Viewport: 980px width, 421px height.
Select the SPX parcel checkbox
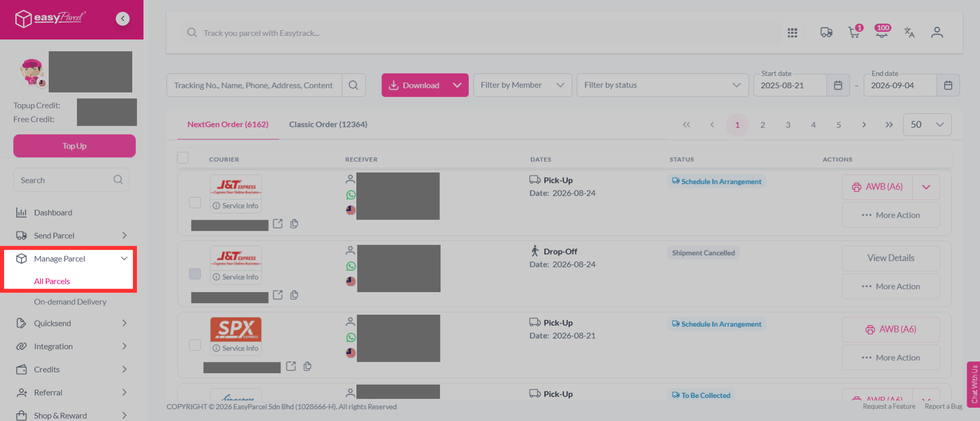coord(195,345)
